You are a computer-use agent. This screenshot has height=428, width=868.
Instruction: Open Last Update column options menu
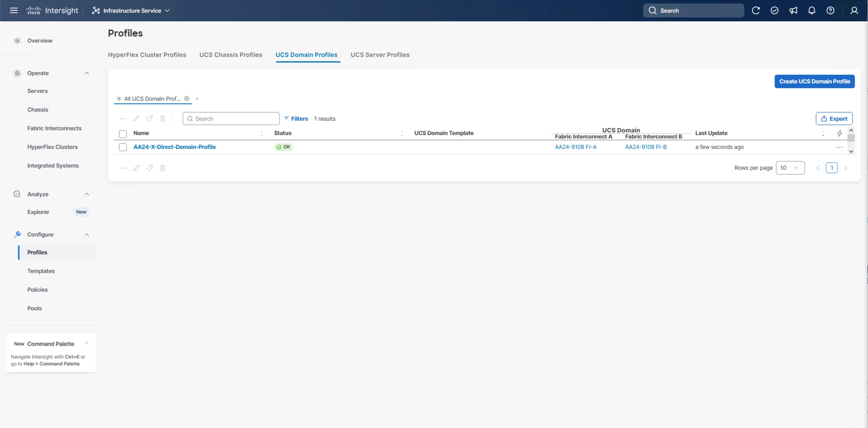coord(823,133)
